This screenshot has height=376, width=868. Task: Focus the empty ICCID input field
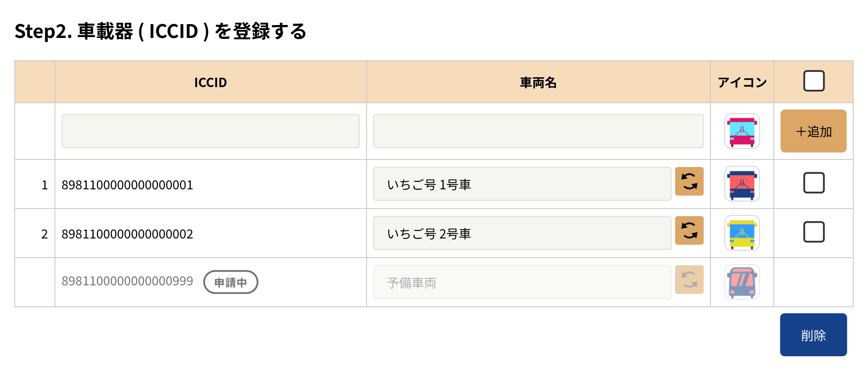tap(210, 131)
